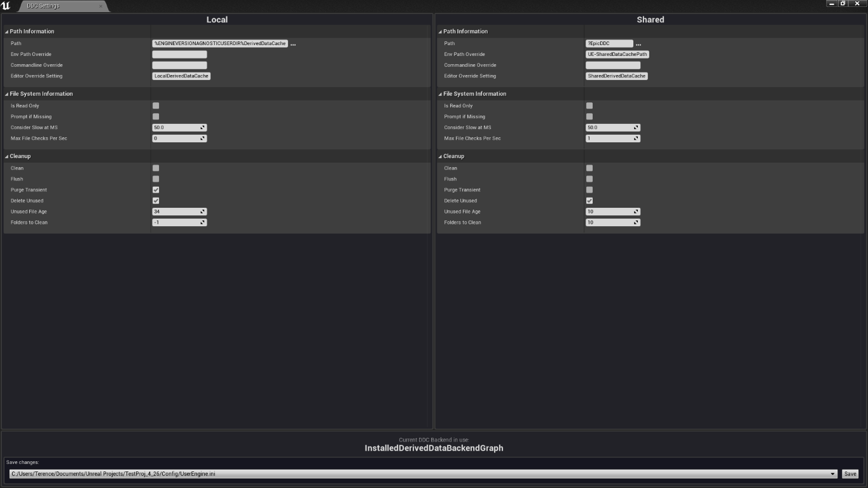
Task: Enable Local Clean checkbox
Action: coord(156,168)
